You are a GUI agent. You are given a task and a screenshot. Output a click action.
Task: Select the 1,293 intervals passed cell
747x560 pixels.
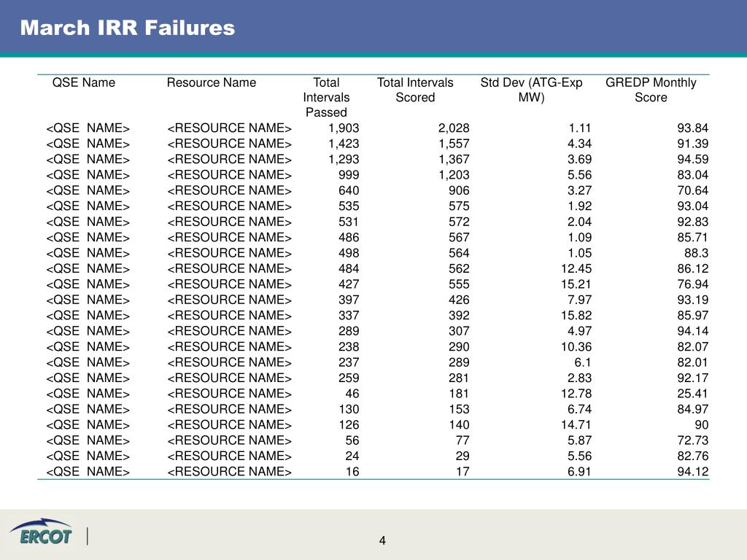pos(344,160)
